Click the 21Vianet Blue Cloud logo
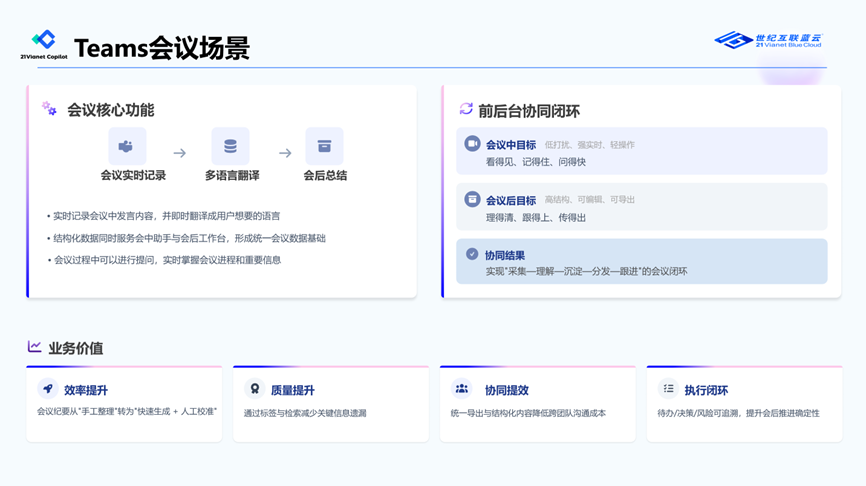This screenshot has width=866, height=486. (768, 40)
